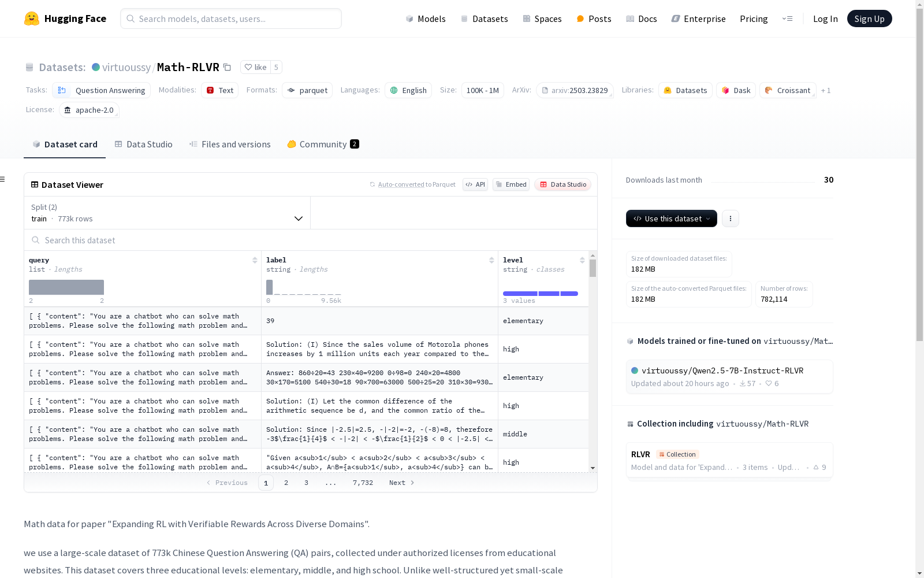Go to Spaces in the top navigation
924x578 pixels.
pyautogui.click(x=542, y=18)
